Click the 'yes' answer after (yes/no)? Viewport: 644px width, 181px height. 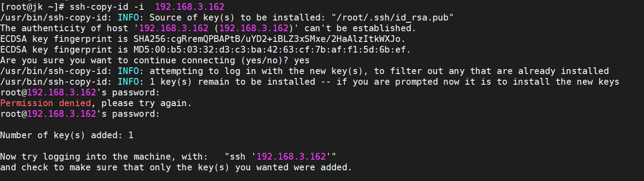tap(301, 60)
